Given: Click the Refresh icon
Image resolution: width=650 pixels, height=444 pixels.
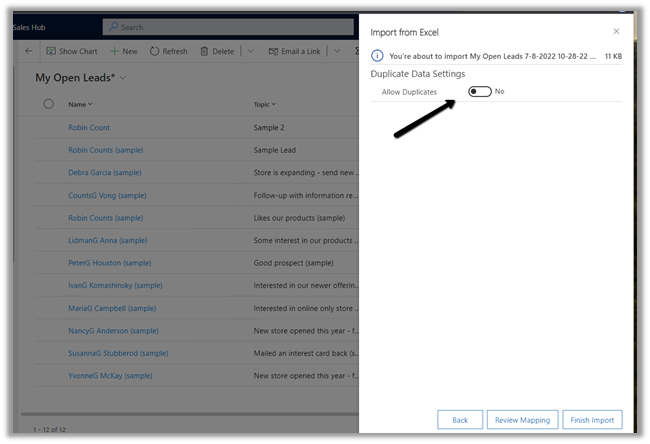Looking at the screenshot, I should pyautogui.click(x=155, y=51).
